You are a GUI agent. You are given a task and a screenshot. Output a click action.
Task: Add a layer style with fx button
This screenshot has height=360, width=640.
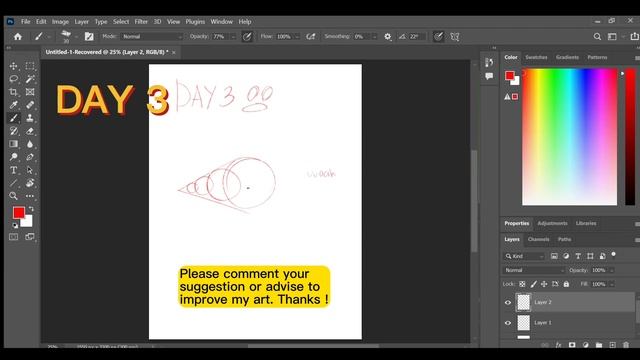[x=558, y=345]
